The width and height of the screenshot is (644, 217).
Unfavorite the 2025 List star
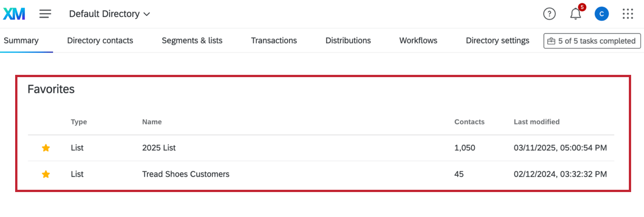coord(46,148)
